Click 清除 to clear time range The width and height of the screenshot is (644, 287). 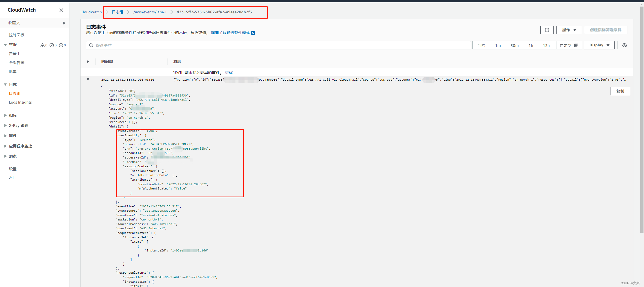coord(481,46)
